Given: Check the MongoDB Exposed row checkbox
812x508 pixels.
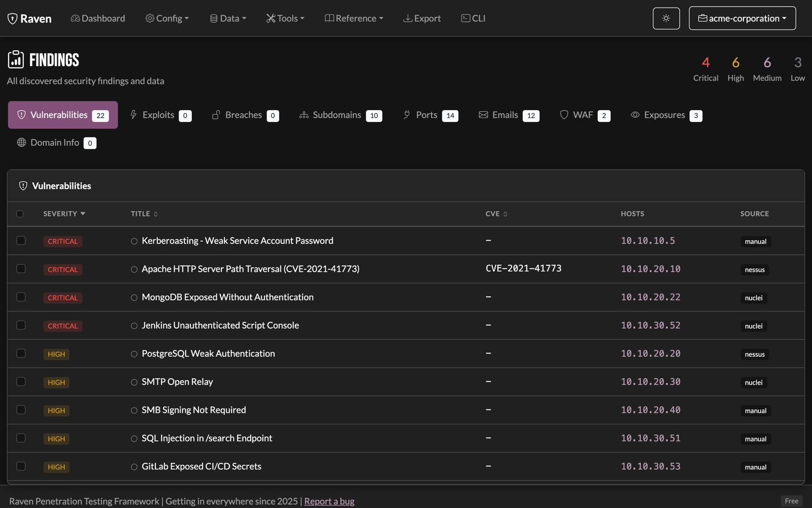Looking at the screenshot, I should click(x=21, y=297).
